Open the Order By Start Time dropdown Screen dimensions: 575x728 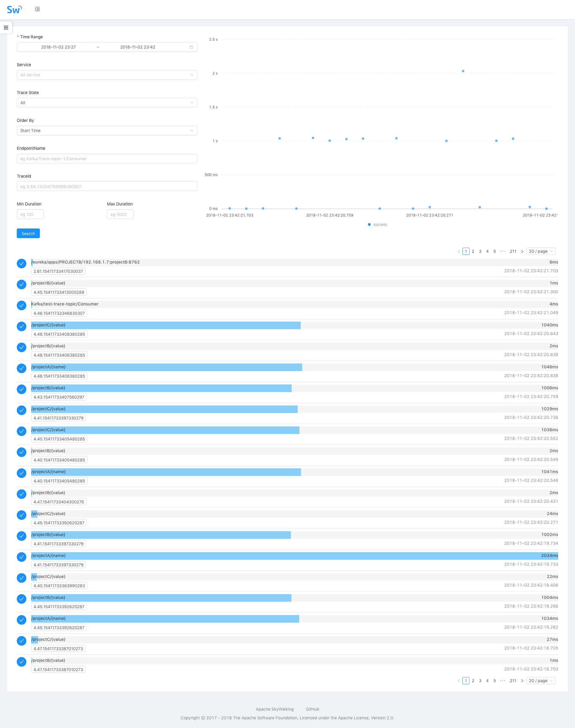[107, 131]
